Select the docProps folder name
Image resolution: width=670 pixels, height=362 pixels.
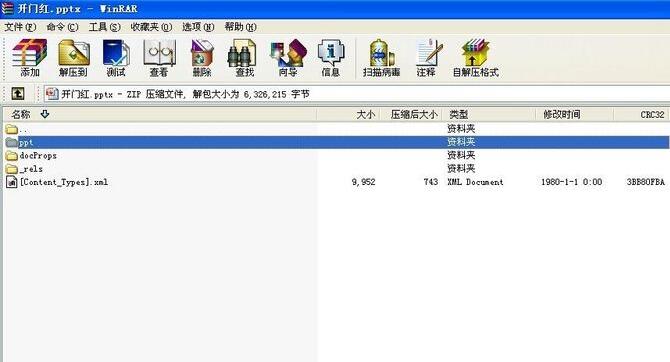(x=38, y=156)
